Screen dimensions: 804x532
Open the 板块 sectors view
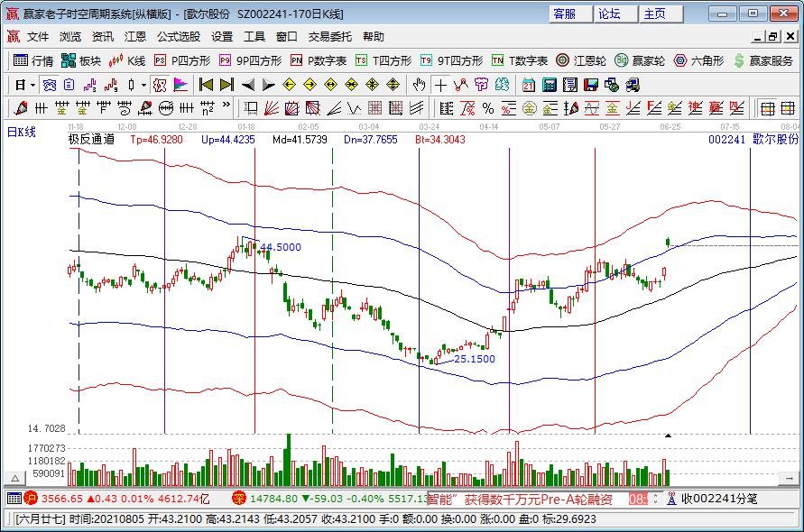pos(81,61)
